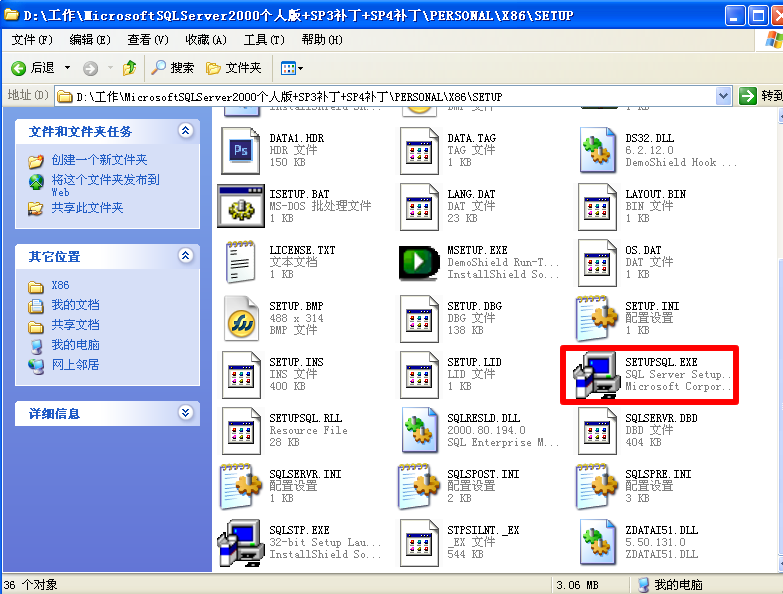Click the 我的文档 link in sidebar
Screen dimensions: 783x594
pyautogui.click(x=75, y=305)
